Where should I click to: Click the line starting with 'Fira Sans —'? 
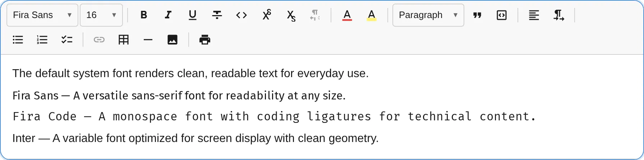click(x=179, y=95)
